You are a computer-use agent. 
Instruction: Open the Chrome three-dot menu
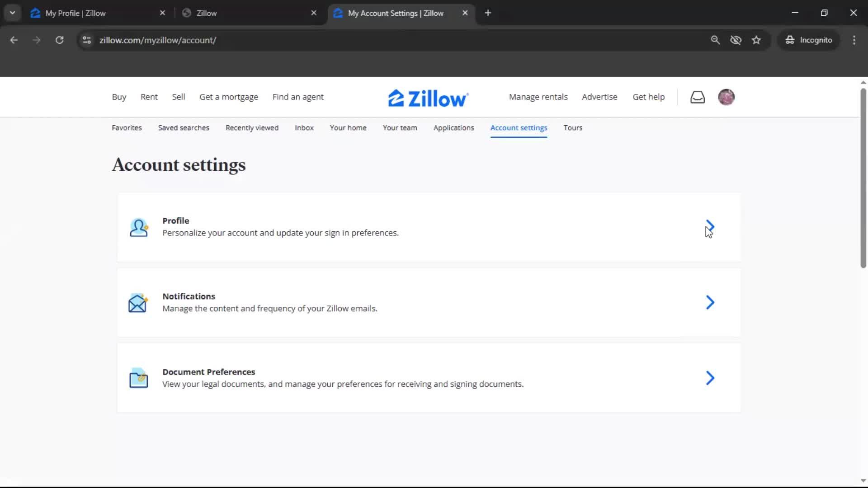(854, 40)
